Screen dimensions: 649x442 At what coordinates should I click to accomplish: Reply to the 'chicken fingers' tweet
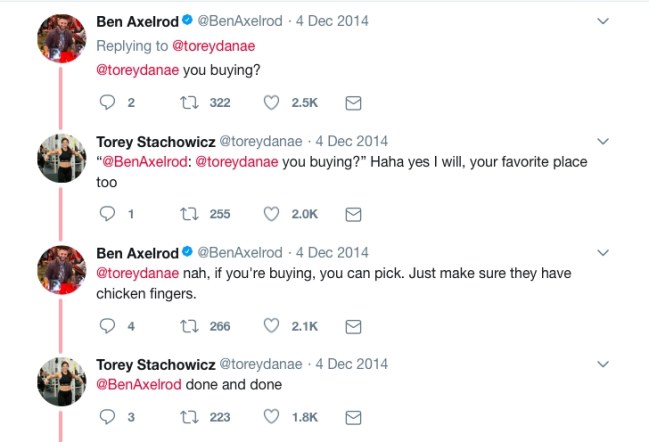point(110,326)
